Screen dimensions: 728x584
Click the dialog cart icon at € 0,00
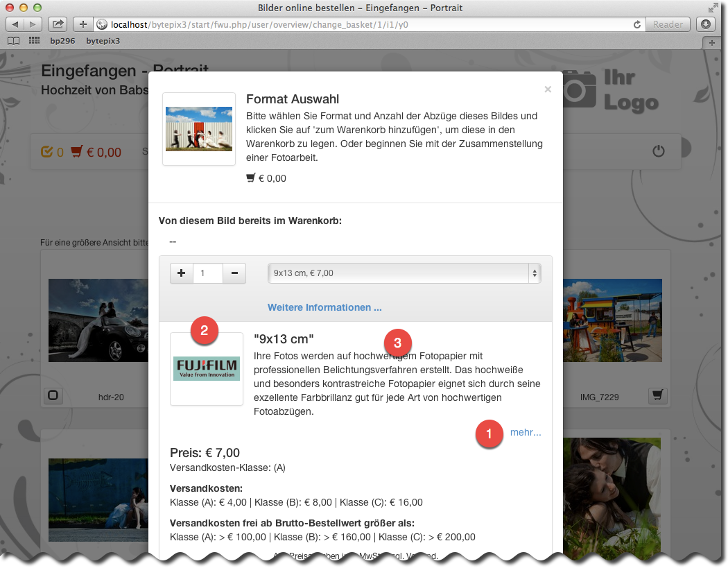tap(251, 178)
